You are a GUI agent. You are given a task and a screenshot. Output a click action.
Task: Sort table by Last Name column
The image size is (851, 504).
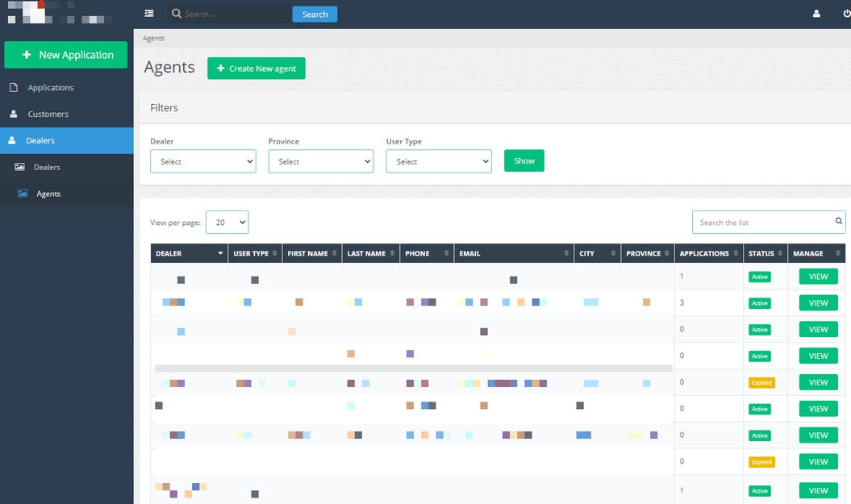click(x=371, y=253)
